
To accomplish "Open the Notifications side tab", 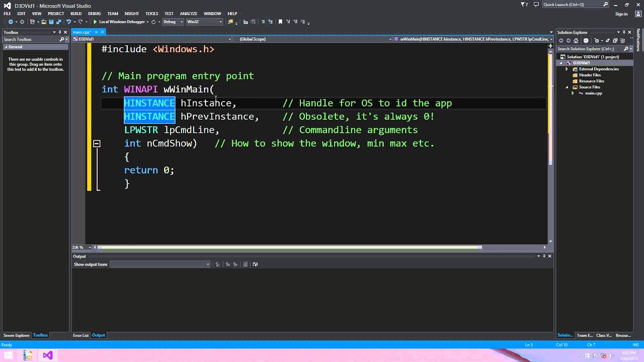I will tap(638, 40).
